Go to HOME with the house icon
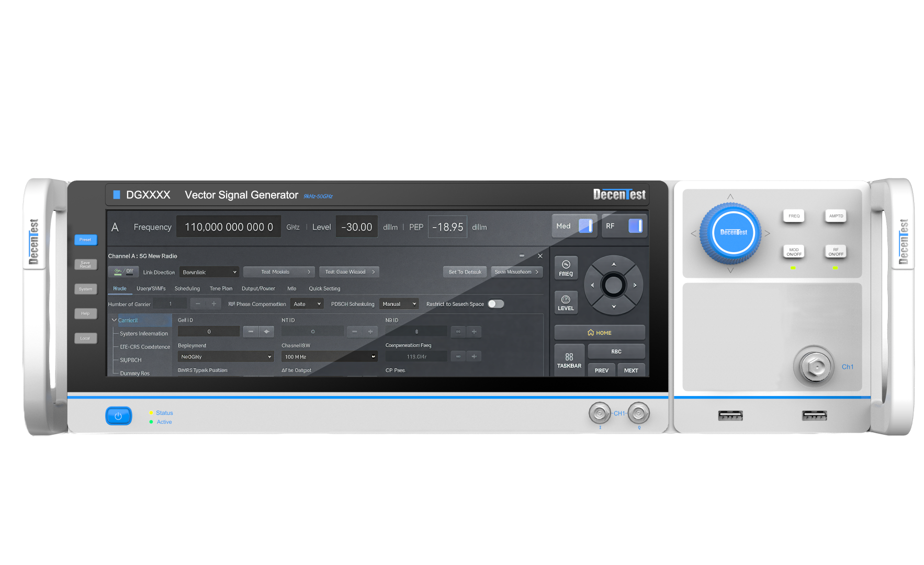Screen dimensions: 924x565 click(x=600, y=333)
